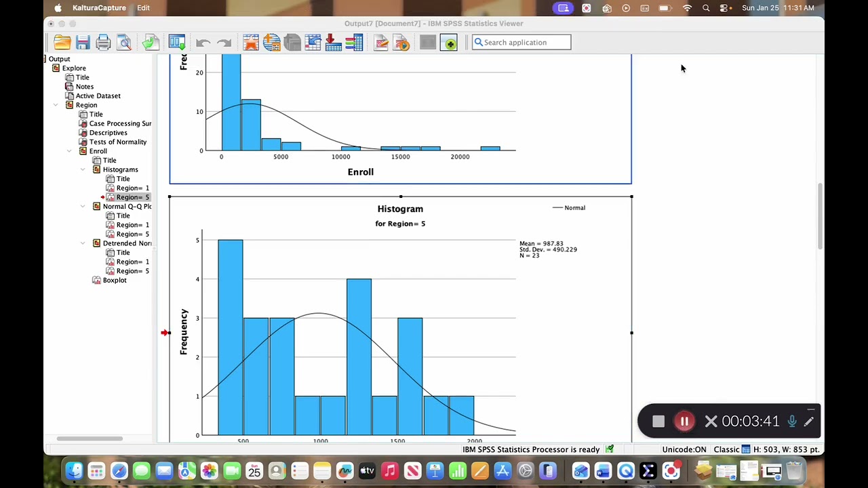
Task: Click the Variables table toolbar icon
Action: (313, 43)
